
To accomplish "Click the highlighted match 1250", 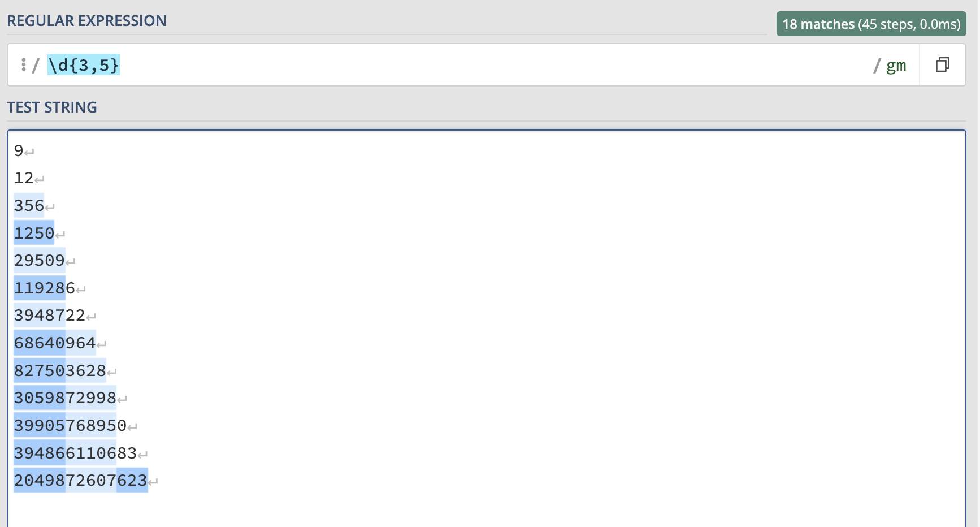I will pyautogui.click(x=34, y=233).
